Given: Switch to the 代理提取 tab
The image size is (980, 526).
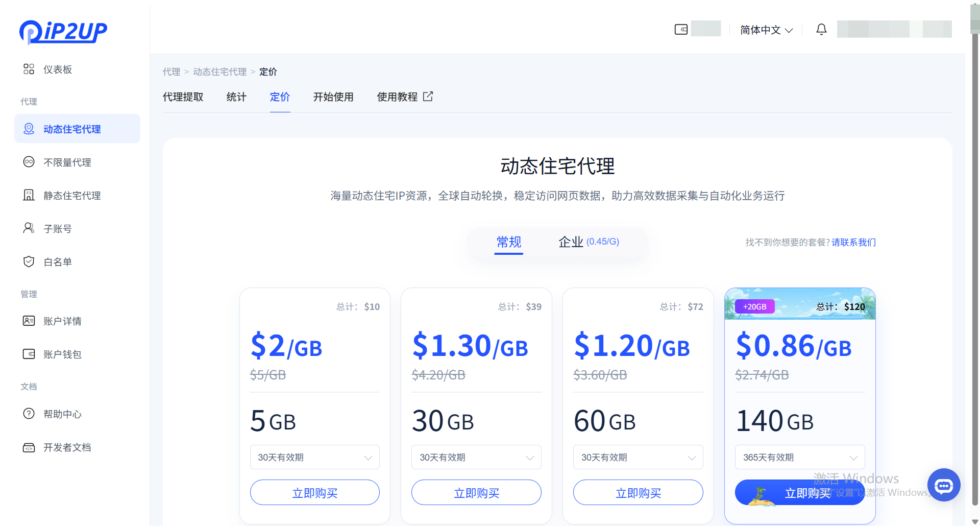Looking at the screenshot, I should coord(183,97).
